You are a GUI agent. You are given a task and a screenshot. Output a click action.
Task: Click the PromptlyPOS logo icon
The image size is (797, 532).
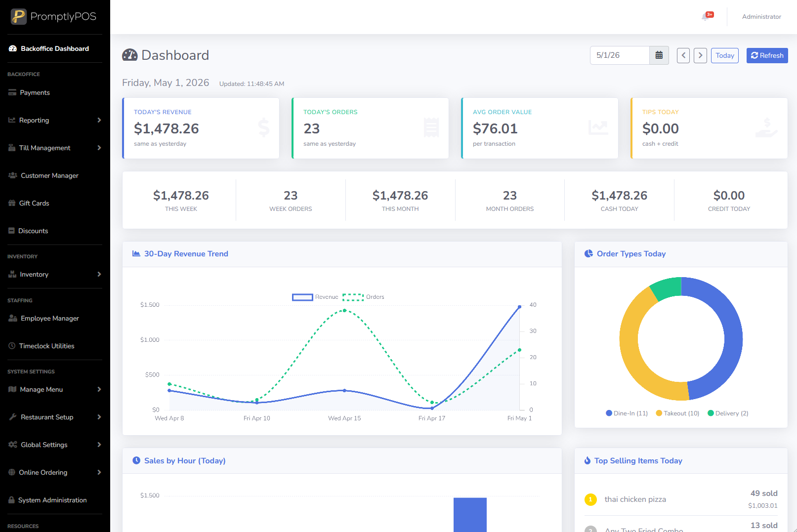pos(19,16)
